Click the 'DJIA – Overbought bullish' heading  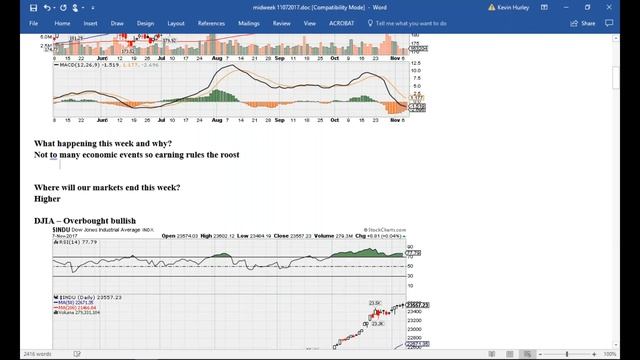tap(85, 221)
